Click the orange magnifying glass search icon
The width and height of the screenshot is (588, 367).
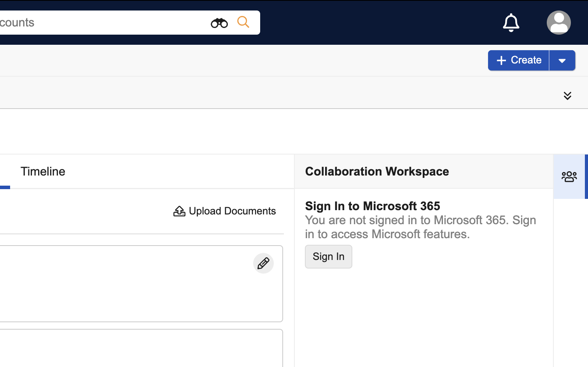(x=243, y=22)
